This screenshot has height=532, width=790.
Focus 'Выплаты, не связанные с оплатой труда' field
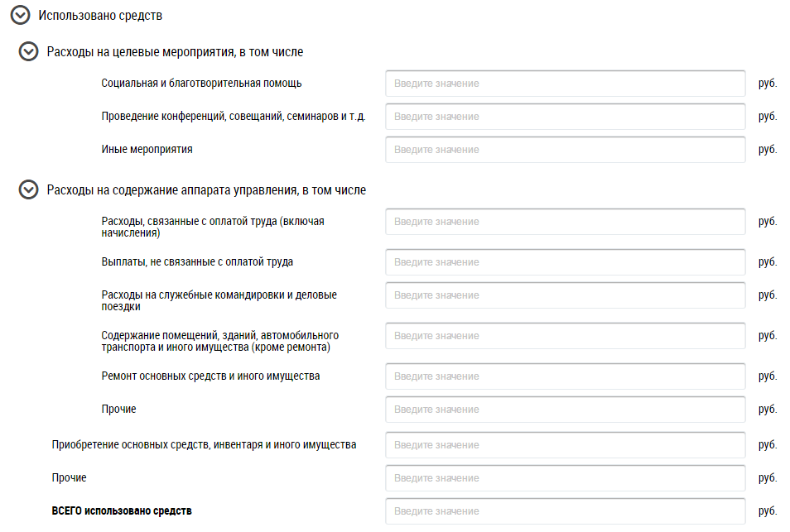(x=566, y=262)
